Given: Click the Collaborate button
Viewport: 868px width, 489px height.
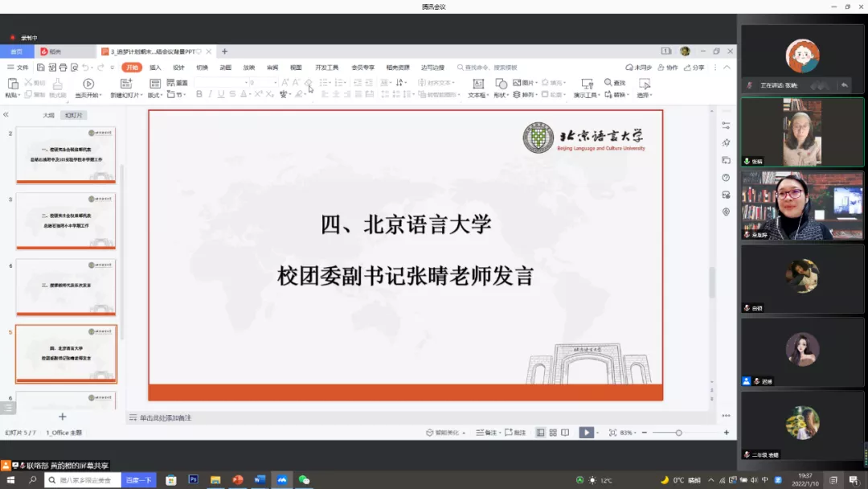Looking at the screenshot, I should pos(668,68).
